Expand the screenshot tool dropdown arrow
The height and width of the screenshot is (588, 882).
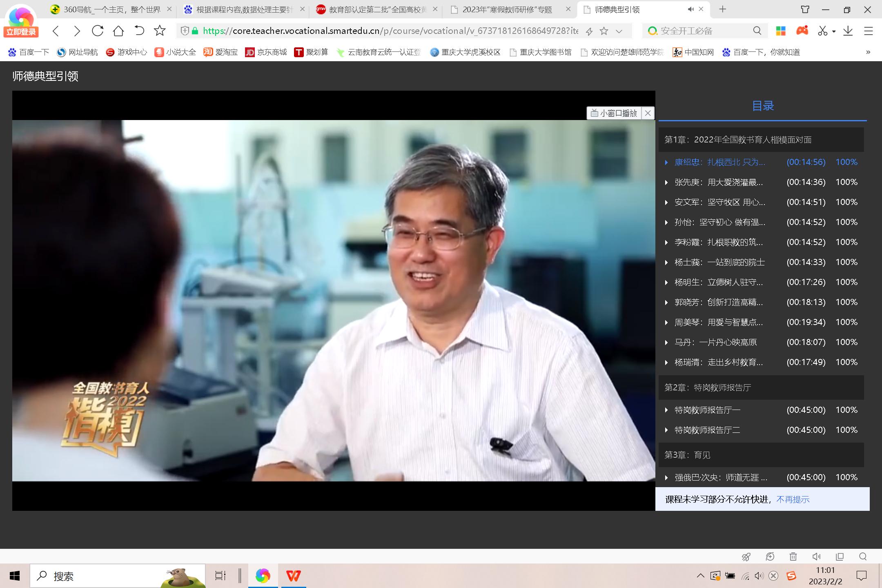(833, 31)
